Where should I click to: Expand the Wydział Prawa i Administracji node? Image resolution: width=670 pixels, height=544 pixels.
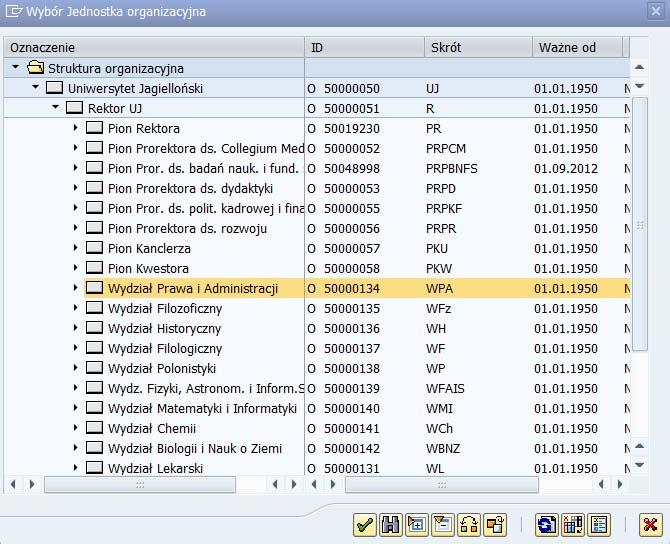[76, 287]
